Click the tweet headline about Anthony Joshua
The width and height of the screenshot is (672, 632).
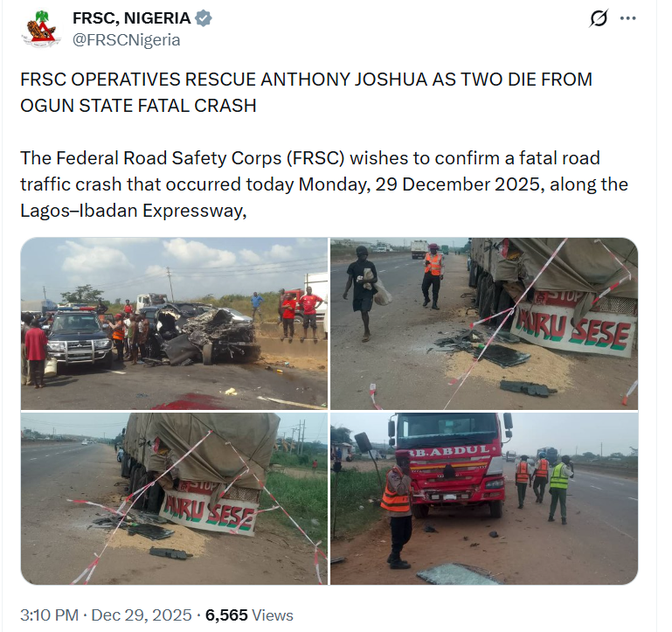click(306, 93)
